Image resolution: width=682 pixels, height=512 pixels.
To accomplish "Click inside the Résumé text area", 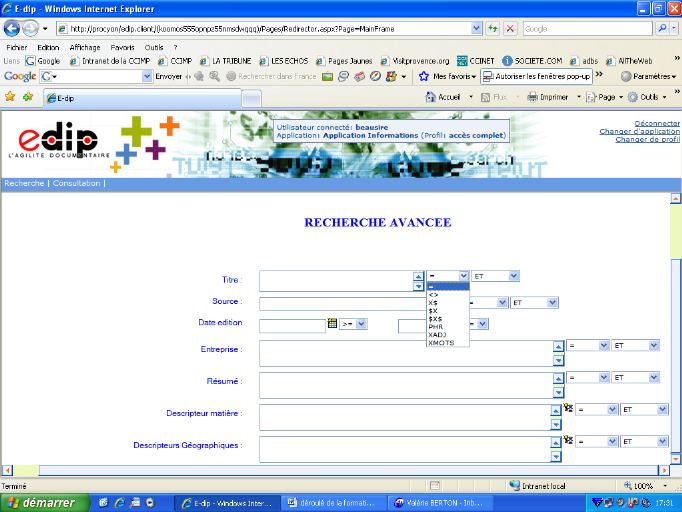I will tap(406, 385).
